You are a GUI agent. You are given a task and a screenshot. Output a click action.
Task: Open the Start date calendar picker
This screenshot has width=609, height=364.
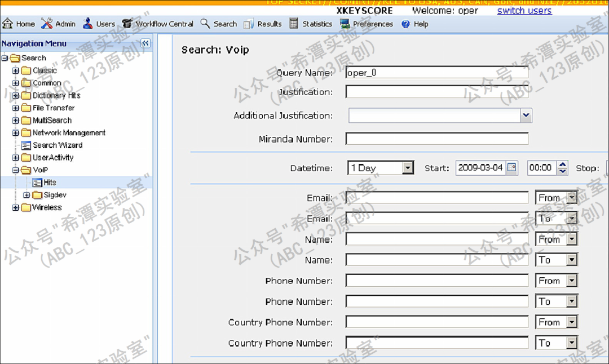tap(512, 168)
